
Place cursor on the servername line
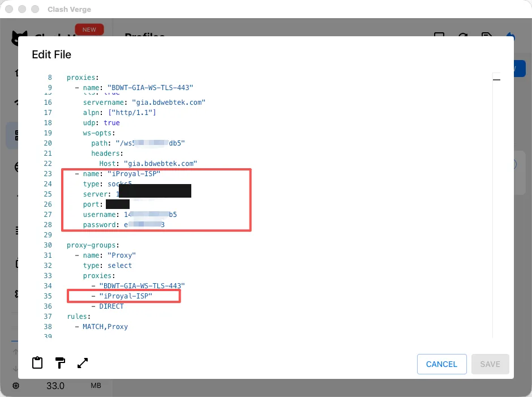pos(144,102)
